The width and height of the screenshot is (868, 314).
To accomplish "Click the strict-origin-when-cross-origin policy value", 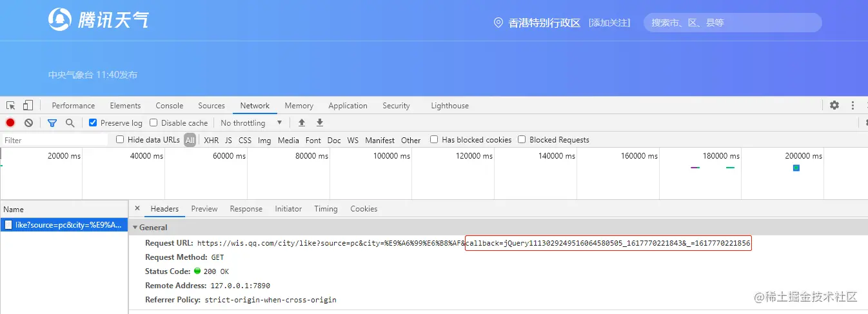I will coord(270,300).
